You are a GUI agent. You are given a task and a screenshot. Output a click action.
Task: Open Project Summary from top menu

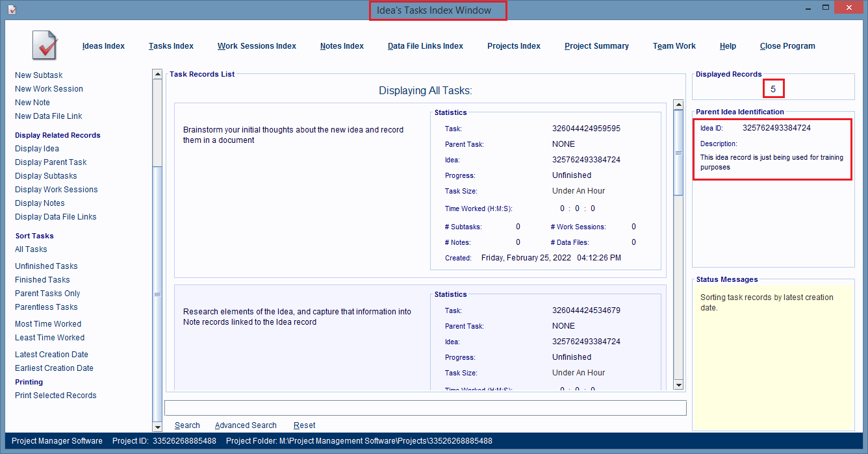tap(596, 46)
